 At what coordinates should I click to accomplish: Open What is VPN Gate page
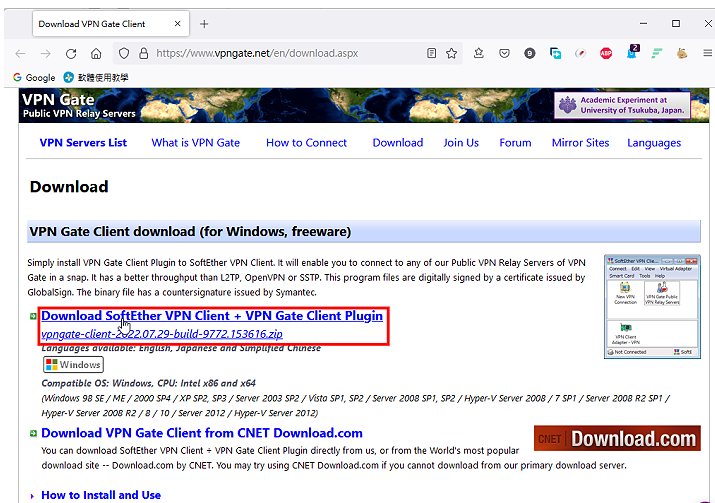tap(196, 143)
